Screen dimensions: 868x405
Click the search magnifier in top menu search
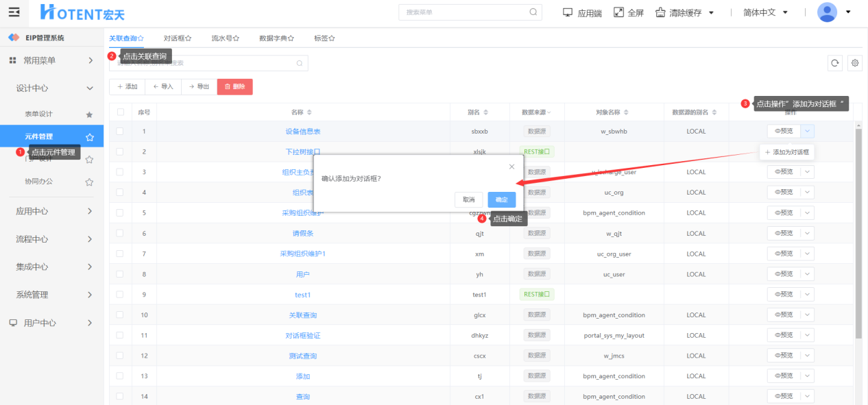pos(533,12)
